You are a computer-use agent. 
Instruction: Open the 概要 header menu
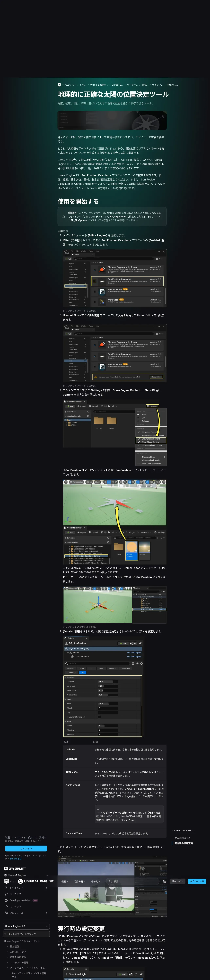click(x=65, y=882)
